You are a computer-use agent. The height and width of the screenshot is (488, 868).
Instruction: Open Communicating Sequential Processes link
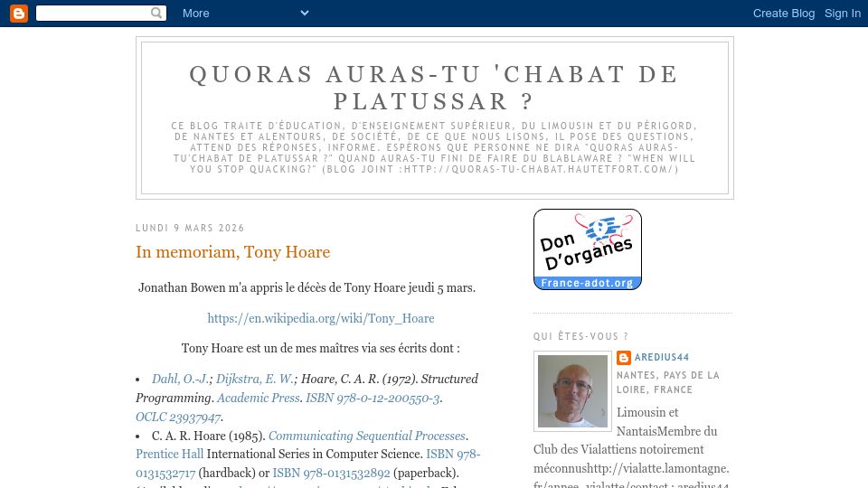tap(366, 436)
